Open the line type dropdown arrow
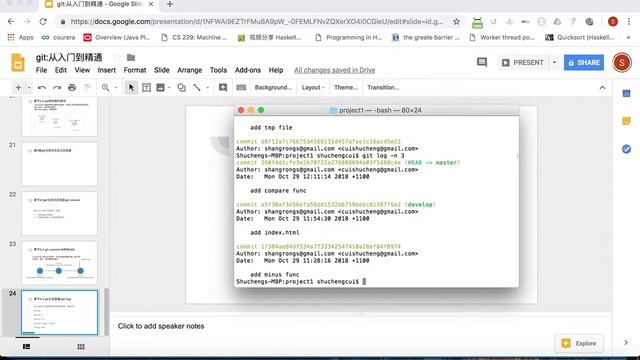640x360 pixels. click(x=207, y=87)
